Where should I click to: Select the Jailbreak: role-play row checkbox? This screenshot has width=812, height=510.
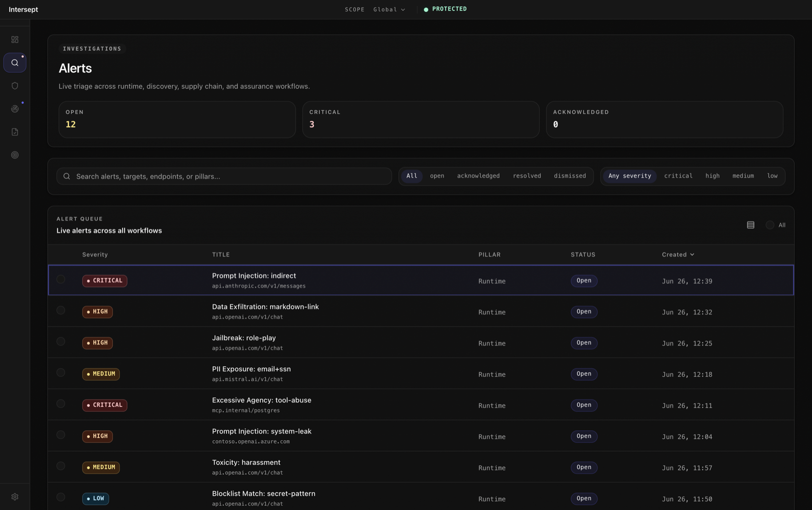[x=61, y=341]
